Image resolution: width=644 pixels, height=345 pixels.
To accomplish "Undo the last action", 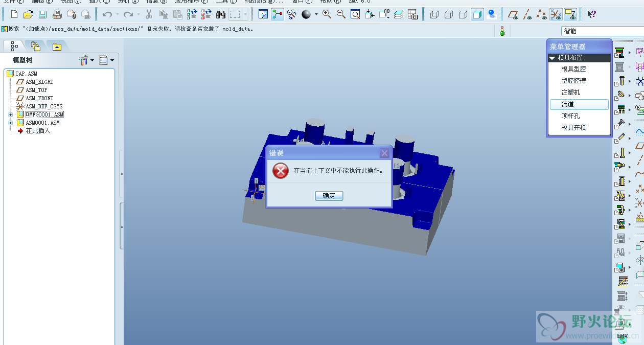I will [x=107, y=14].
